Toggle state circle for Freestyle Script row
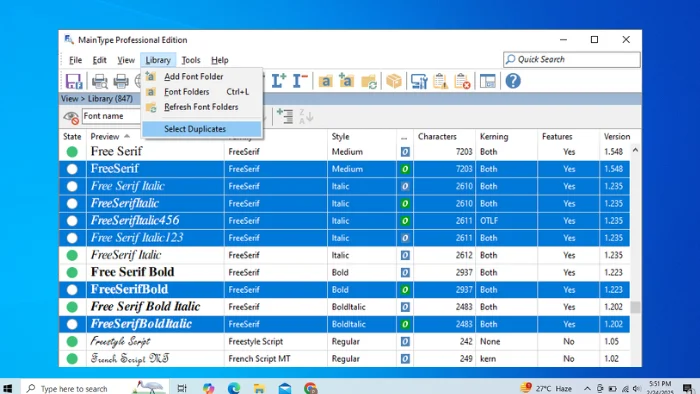Image resolution: width=700 pixels, height=394 pixels. click(x=72, y=342)
